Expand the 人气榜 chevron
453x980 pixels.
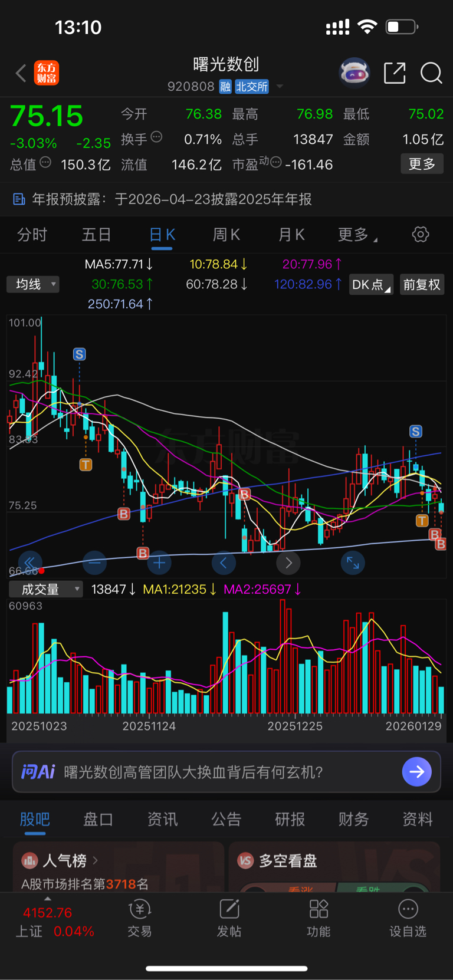pos(95,860)
